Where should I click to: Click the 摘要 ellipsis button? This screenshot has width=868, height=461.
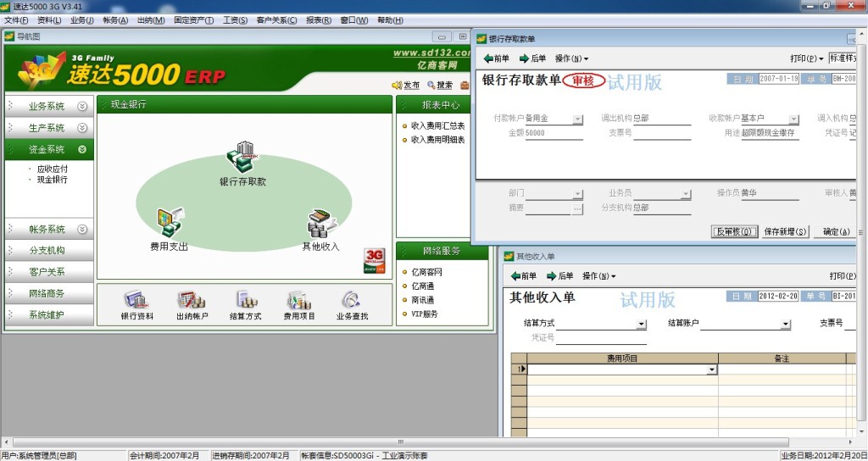coord(578,208)
